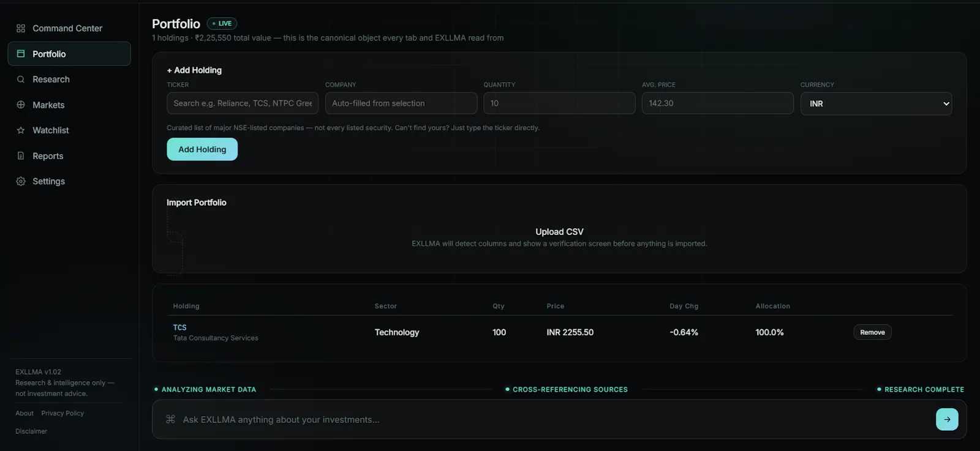Focus the Ticker search field
The height and width of the screenshot is (451, 980).
[243, 103]
